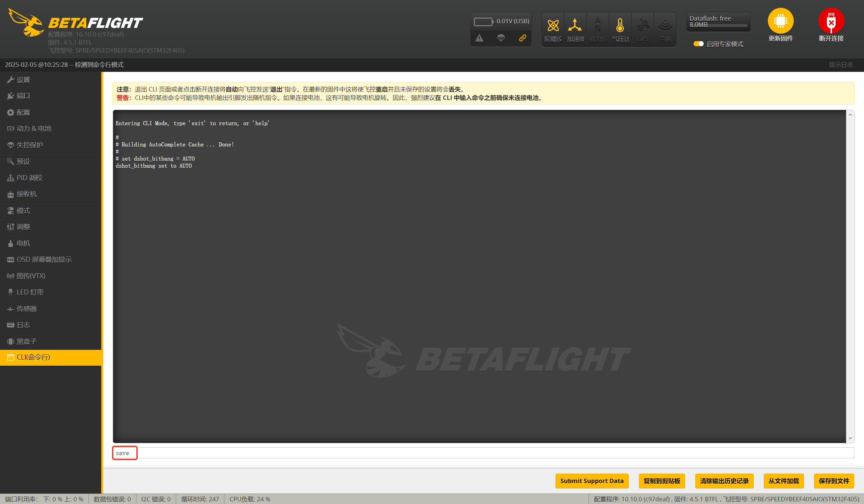
Task: Click 清除输出历史记录 clear history button
Action: (x=724, y=481)
